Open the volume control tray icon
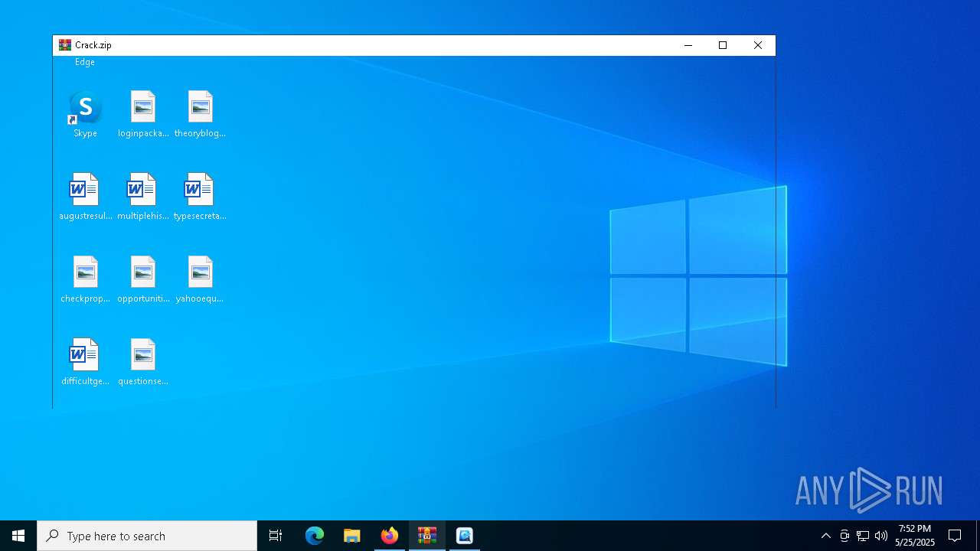This screenshot has height=551, width=980. (x=881, y=536)
